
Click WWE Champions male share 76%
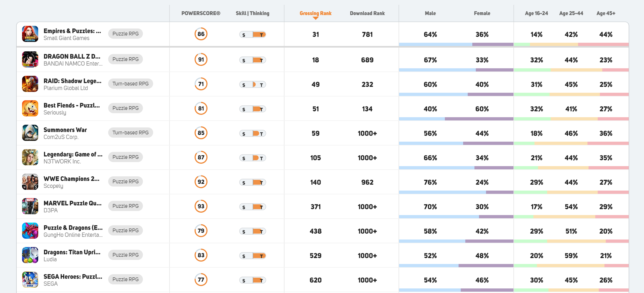pyautogui.click(x=430, y=182)
